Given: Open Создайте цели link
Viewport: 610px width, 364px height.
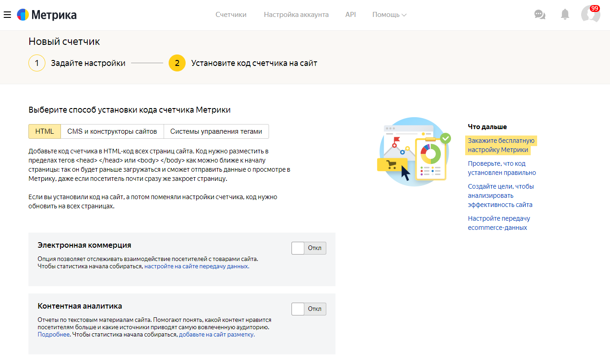Looking at the screenshot, I should pos(501,196).
